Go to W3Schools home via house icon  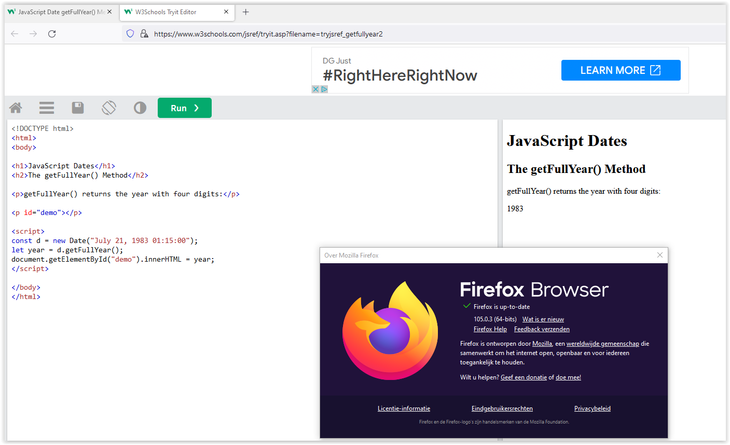point(16,108)
